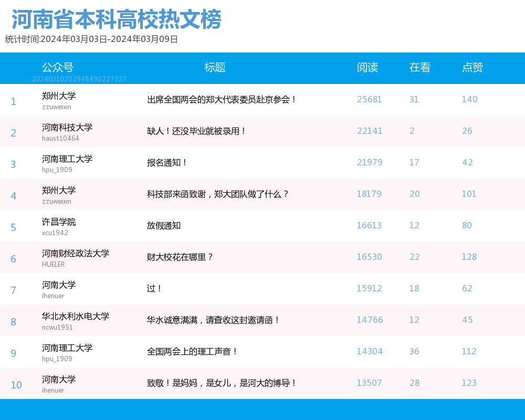
Task: Click like count 123
Action: [469, 383]
